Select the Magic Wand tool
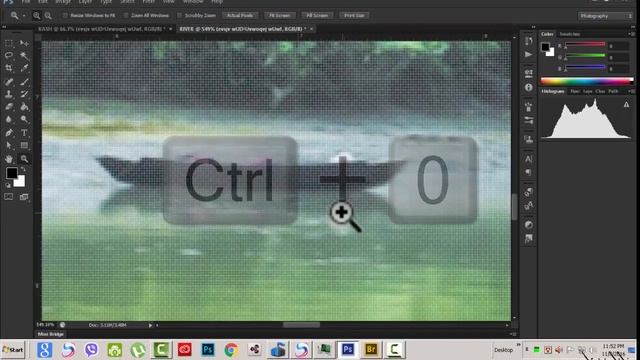This screenshot has width=640, height=360. pos(24,56)
